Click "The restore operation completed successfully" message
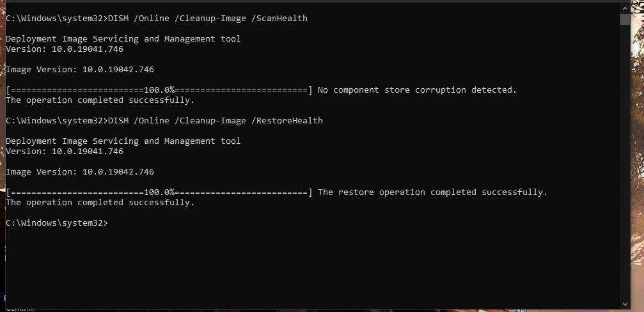 [x=432, y=192]
